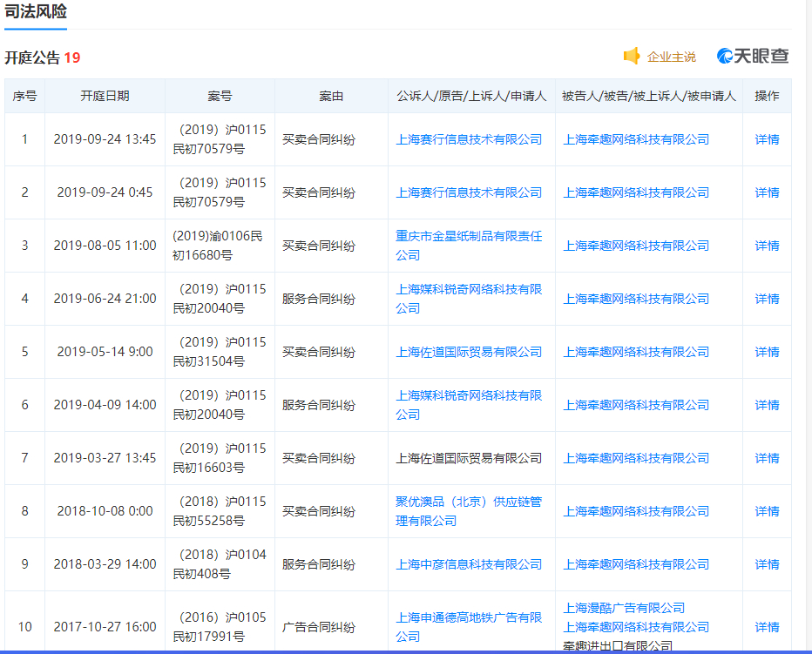The height and width of the screenshot is (654, 812).
Task: Click case number (2016)沪0105民初17991号
Action: coord(220,626)
